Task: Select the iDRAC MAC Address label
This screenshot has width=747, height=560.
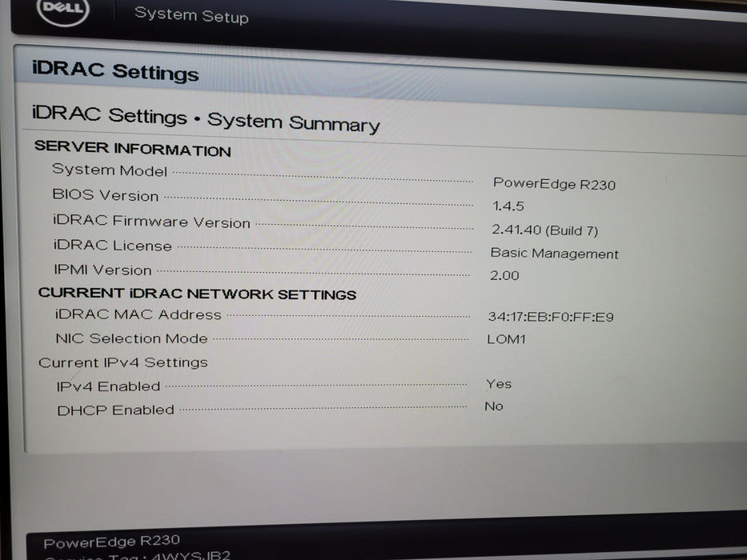Action: coord(139,314)
